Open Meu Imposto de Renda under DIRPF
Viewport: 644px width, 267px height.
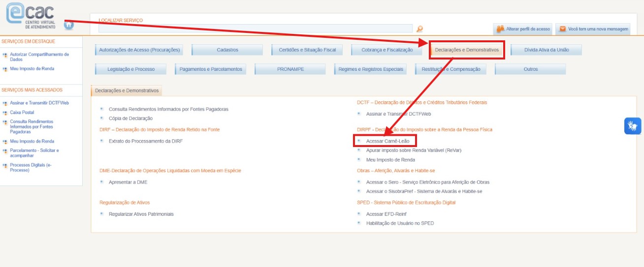pyautogui.click(x=390, y=160)
